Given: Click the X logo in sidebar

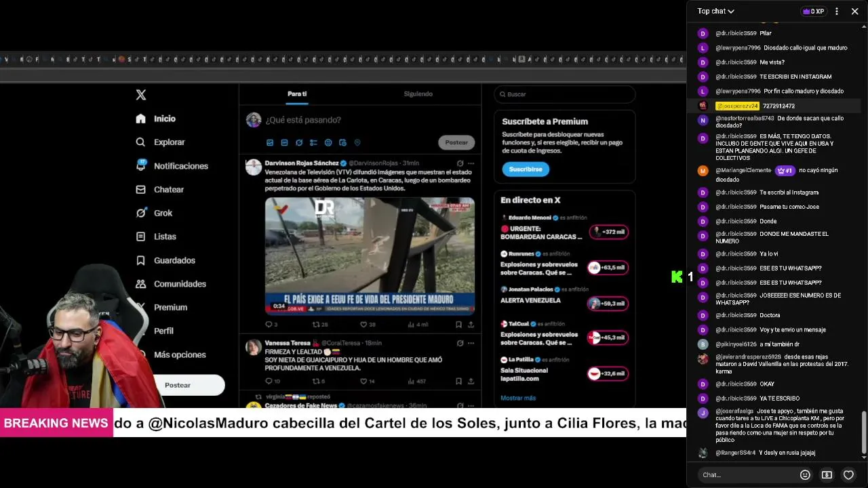Looking at the screenshot, I should (x=141, y=95).
